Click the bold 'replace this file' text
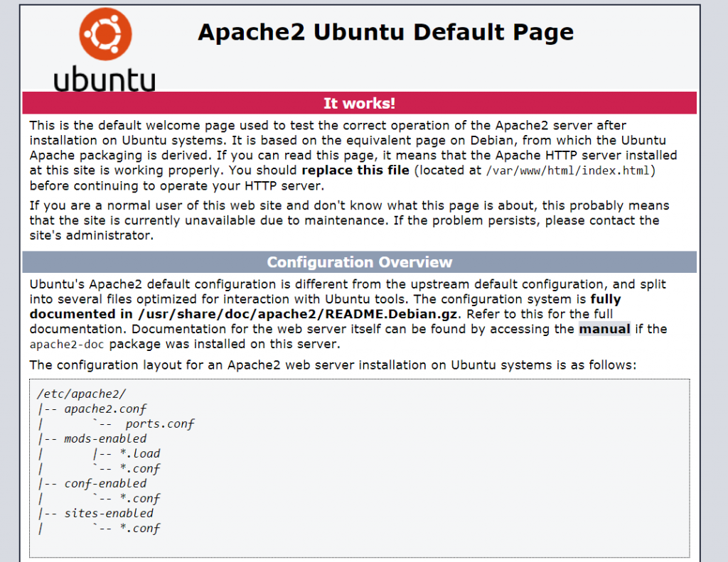The height and width of the screenshot is (562, 728). tap(355, 171)
